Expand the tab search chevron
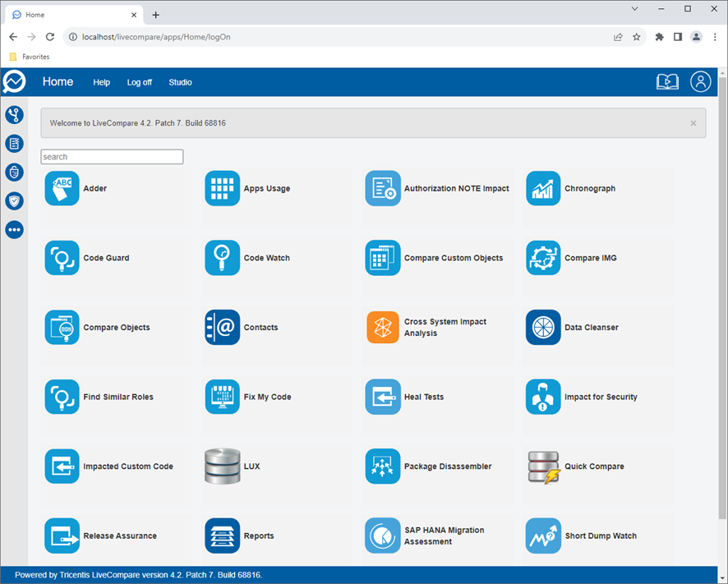The image size is (728, 584). coord(634,9)
